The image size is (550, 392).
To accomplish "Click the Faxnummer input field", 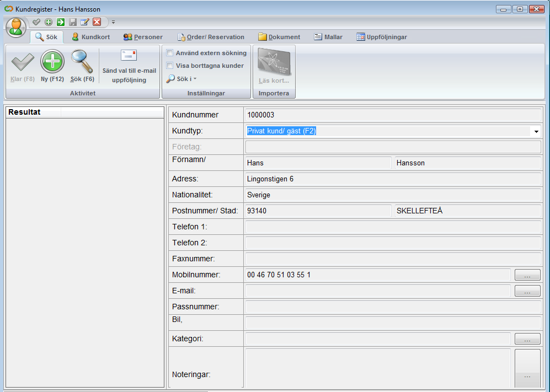I will tap(393, 259).
